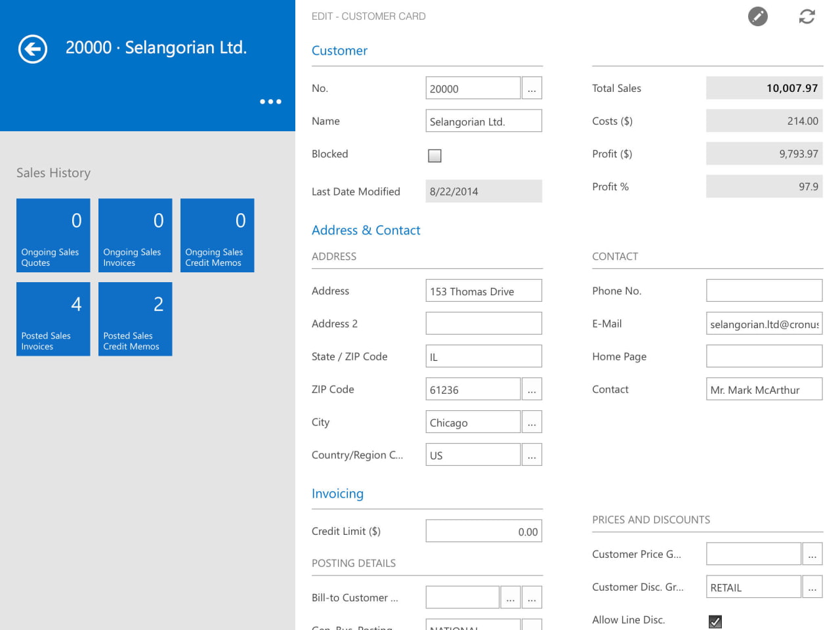This screenshot has height=630, width=840.
Task: Refresh the customer card with the refresh icon
Action: (x=807, y=16)
